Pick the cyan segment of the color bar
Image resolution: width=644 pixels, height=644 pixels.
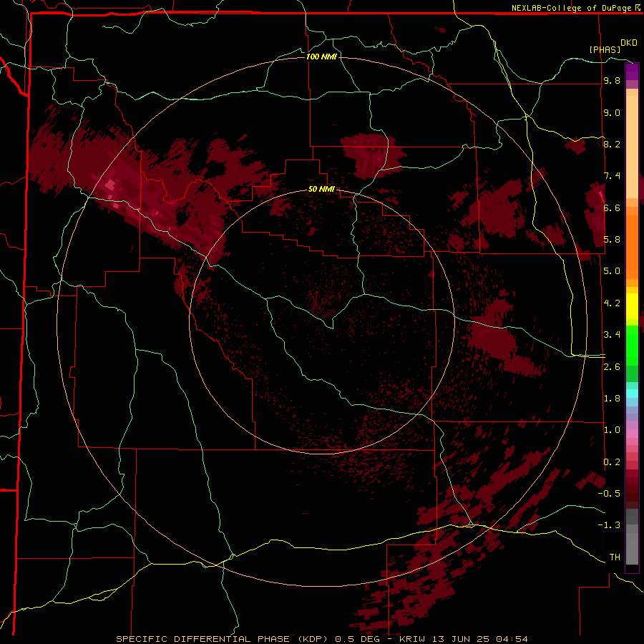click(632, 393)
